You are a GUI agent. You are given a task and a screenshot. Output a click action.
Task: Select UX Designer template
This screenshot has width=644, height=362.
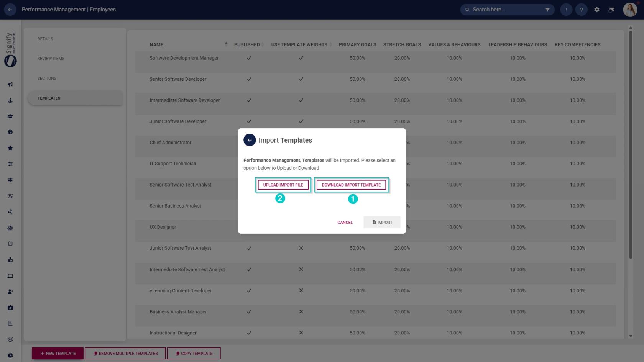tap(163, 227)
